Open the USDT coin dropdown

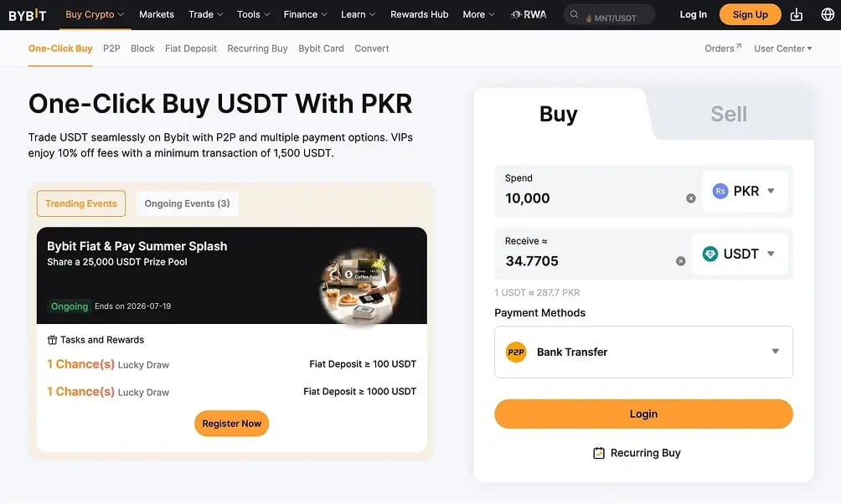click(740, 255)
